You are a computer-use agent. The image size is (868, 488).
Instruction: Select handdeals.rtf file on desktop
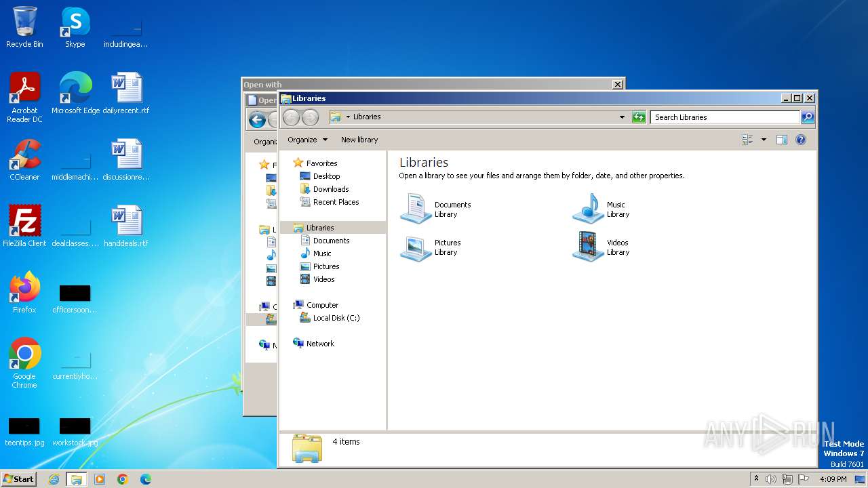click(x=126, y=226)
